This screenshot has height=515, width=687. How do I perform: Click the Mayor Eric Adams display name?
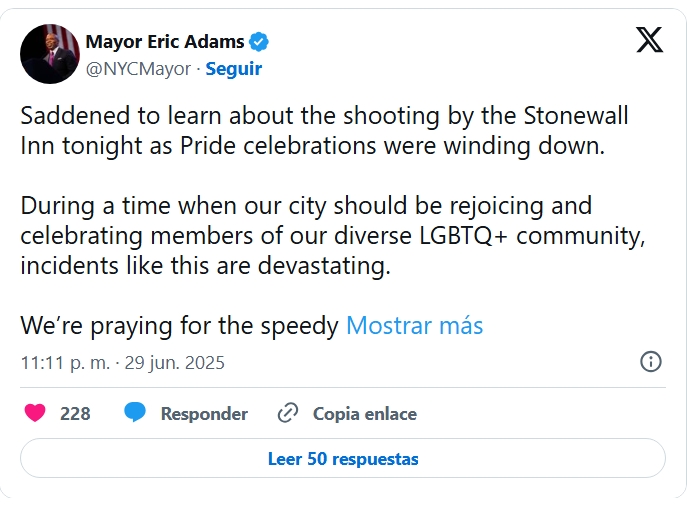165,42
